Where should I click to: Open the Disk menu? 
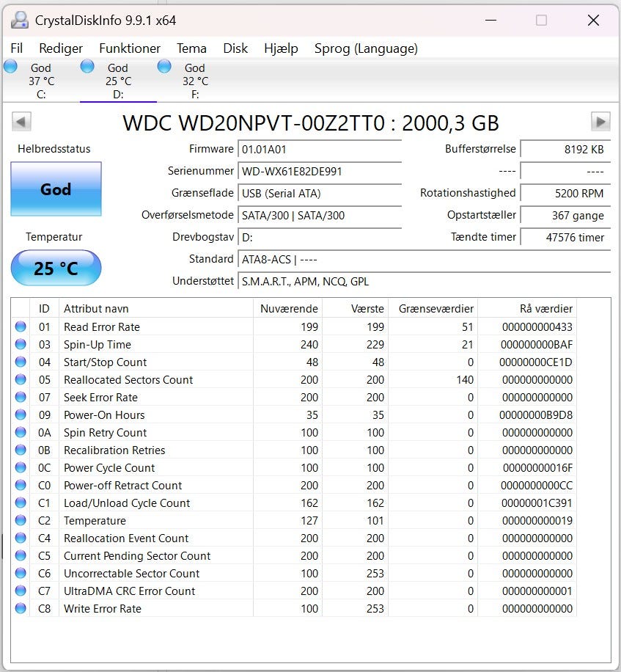(235, 48)
